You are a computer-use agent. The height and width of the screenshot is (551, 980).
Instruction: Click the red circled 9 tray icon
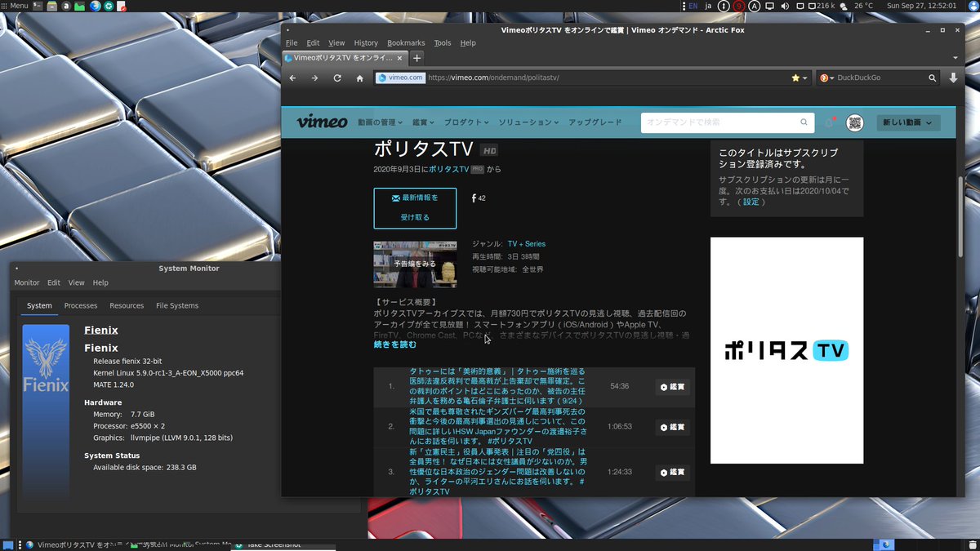(x=739, y=6)
